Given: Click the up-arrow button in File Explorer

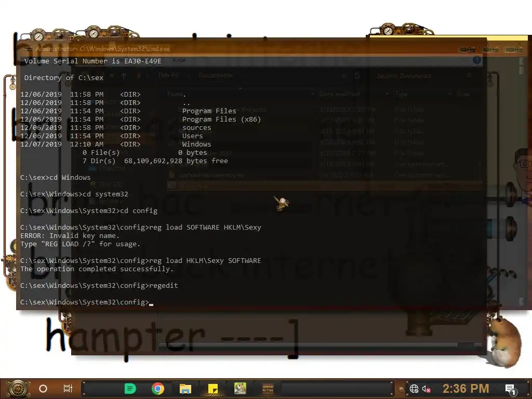Looking at the screenshot, I should pyautogui.click(x=124, y=76).
